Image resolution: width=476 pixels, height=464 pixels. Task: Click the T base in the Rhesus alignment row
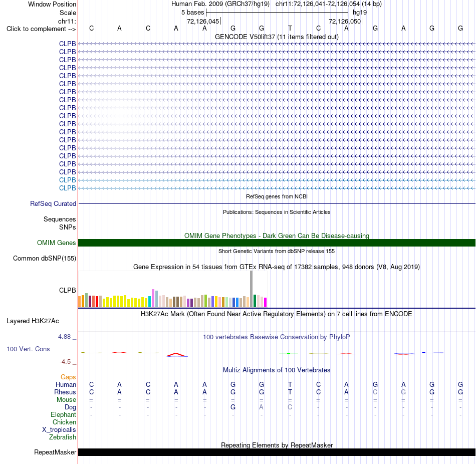290,392
